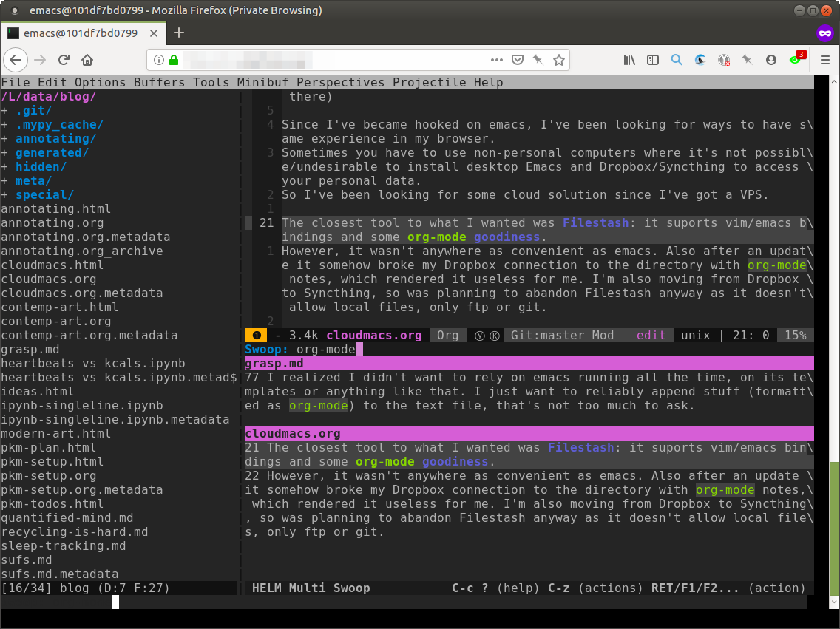
Task: Open a new tab with the plus button
Action: point(179,33)
